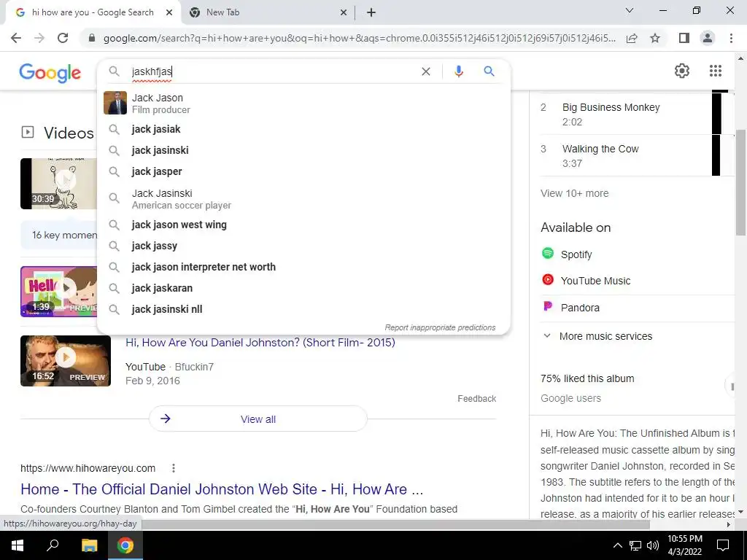
Task: Open 'Hi, How Are You Daniel Johnston?' video link
Action: click(260, 343)
